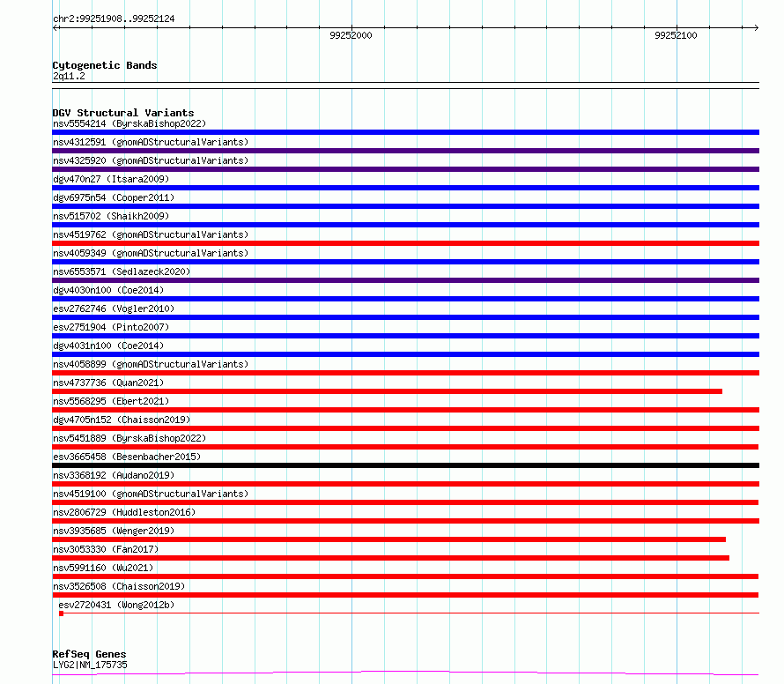
Task: Click the black bar under esv3665458
Action: (x=405, y=465)
